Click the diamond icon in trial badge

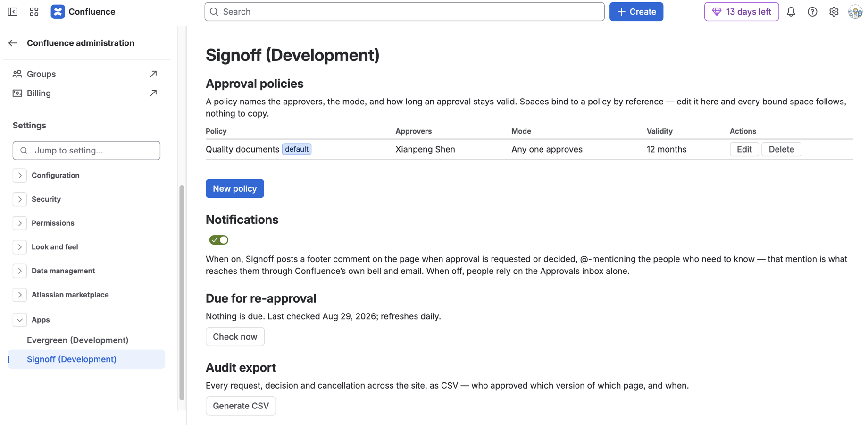click(x=717, y=12)
